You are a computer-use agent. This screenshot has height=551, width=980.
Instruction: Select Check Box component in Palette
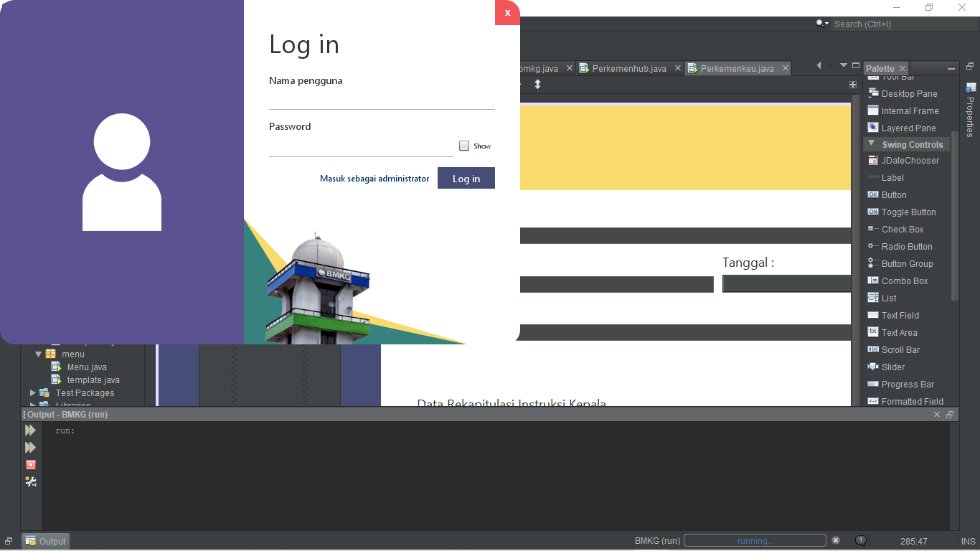click(x=902, y=230)
